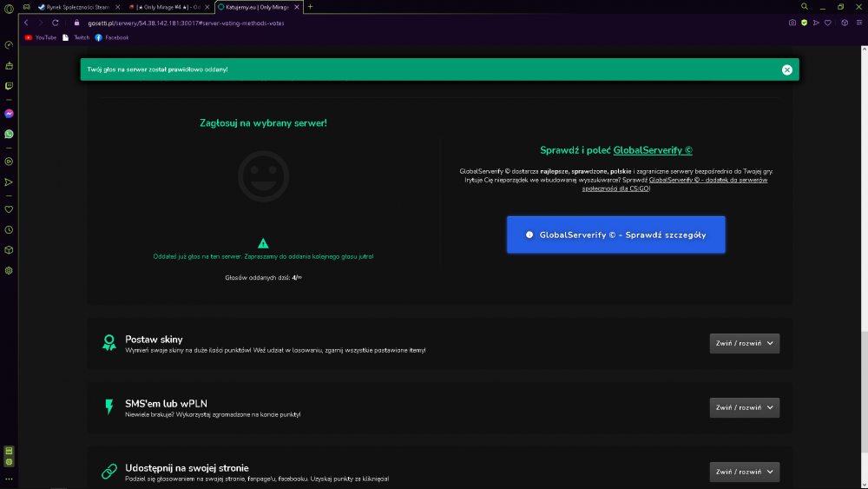Open the tab search magnifier icon
868x489 pixels.
tap(805, 7)
